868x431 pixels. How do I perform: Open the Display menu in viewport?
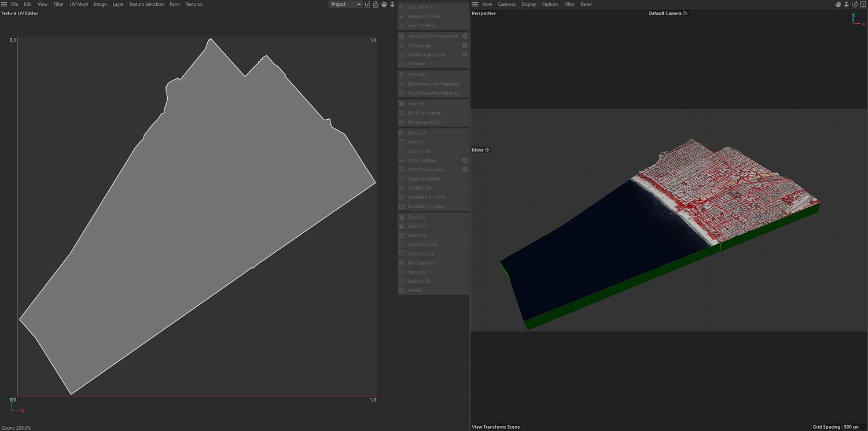529,4
